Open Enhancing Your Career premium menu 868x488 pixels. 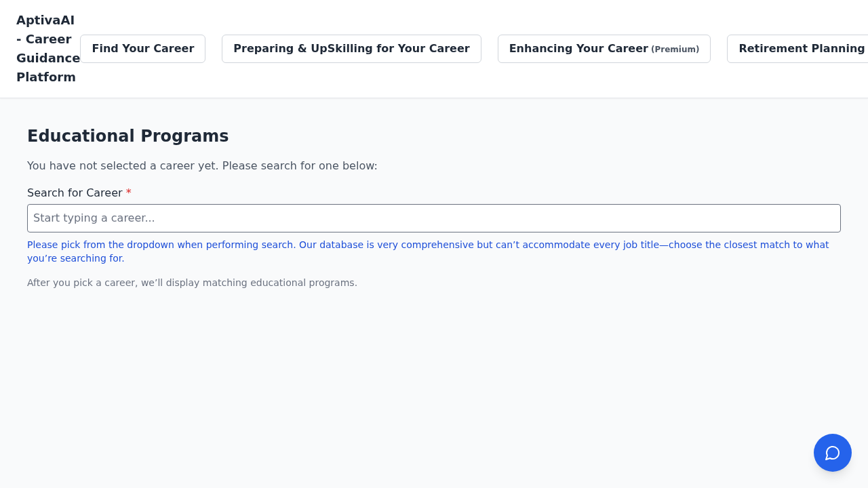[x=604, y=49]
